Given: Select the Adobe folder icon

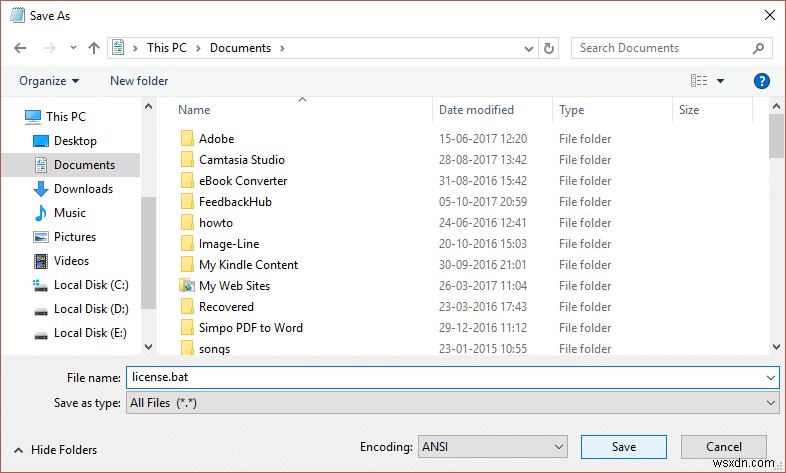Looking at the screenshot, I should [187, 139].
